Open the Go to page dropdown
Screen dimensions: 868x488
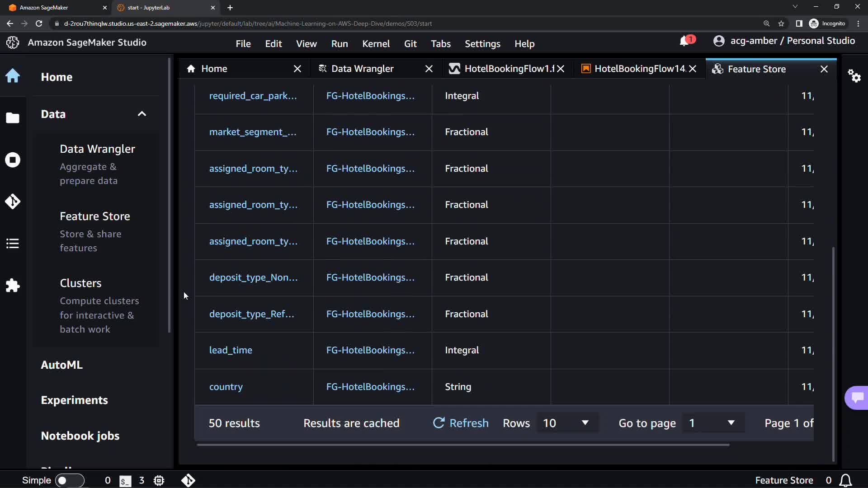tap(712, 423)
